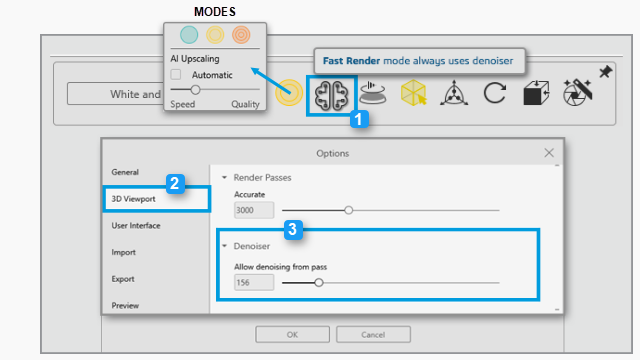The image size is (640, 360).
Task: Click the OK button
Action: [292, 334]
